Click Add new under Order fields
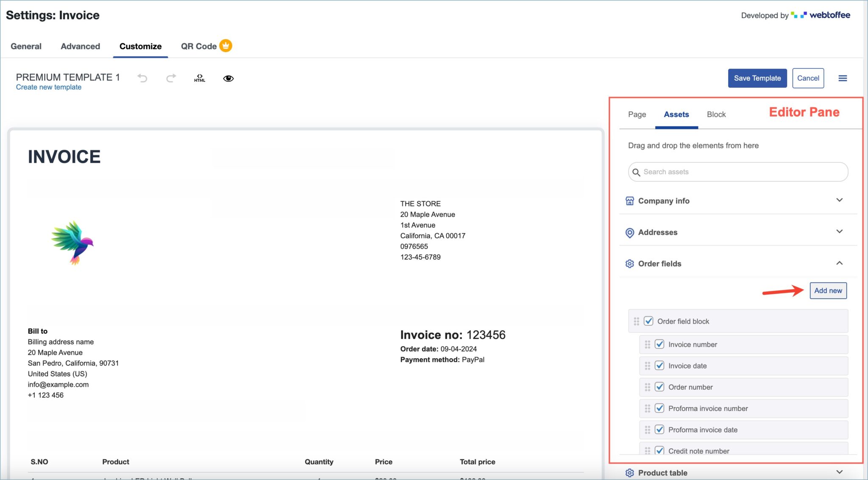Viewport: 868px width, 480px height. (x=828, y=290)
